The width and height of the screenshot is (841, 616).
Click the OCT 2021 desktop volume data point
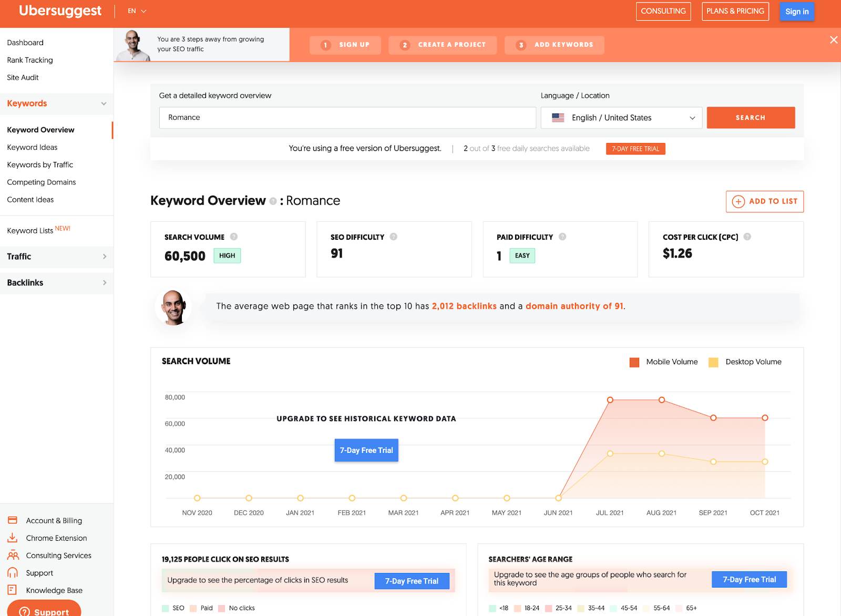coord(765,461)
